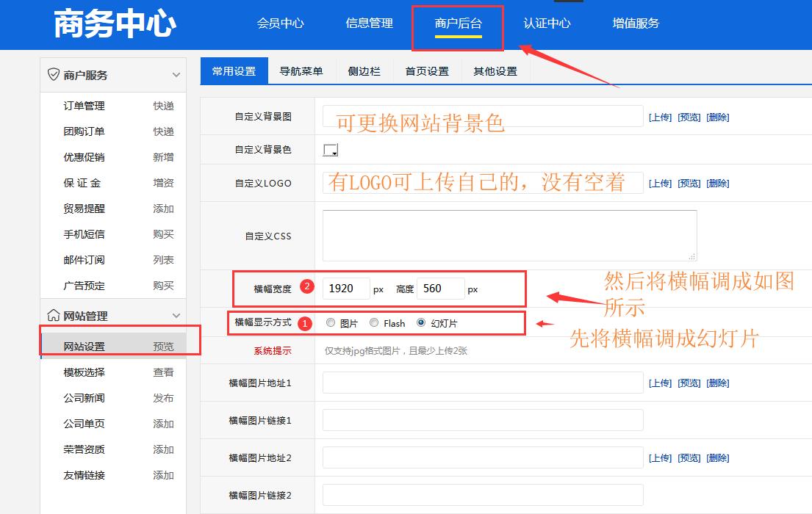
Task: Switch to the 导航菜单 tab
Action: tap(303, 70)
